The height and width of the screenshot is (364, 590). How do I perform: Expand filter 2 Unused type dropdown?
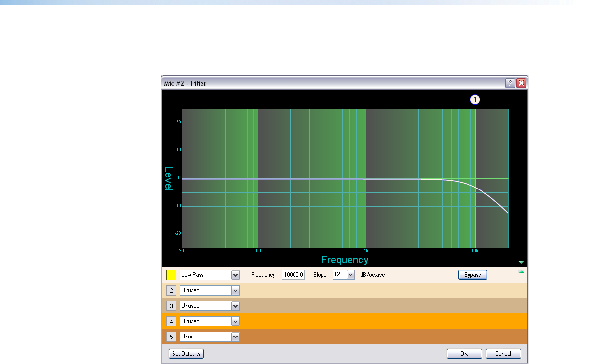coord(235,290)
